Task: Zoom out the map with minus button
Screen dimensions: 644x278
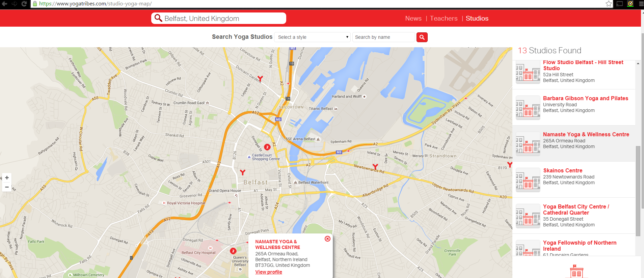Action: [7, 187]
